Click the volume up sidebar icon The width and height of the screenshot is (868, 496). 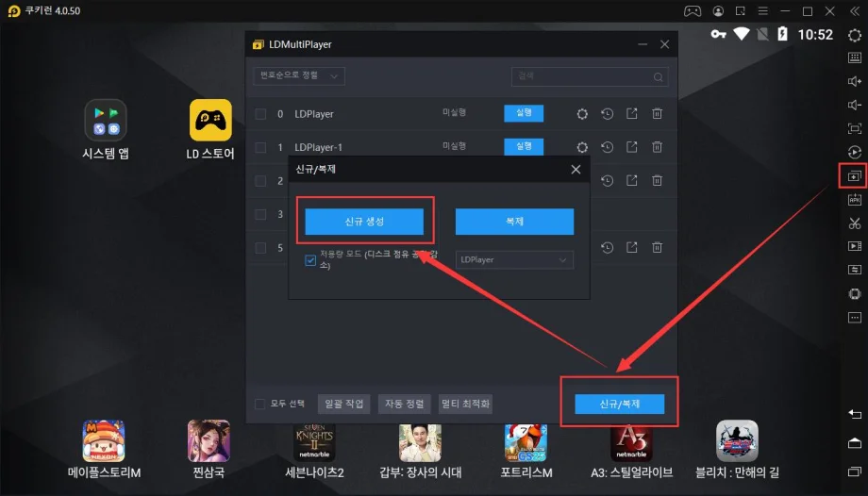pos(854,81)
